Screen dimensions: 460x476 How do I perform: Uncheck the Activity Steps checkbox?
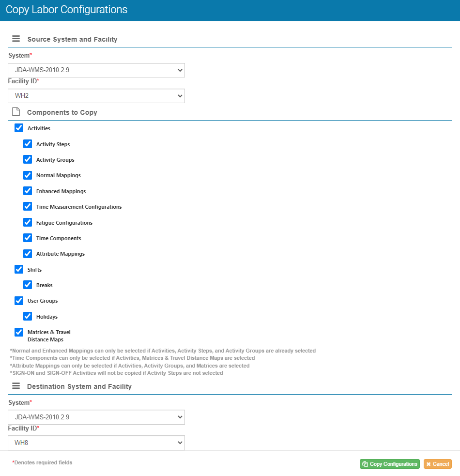(28, 144)
